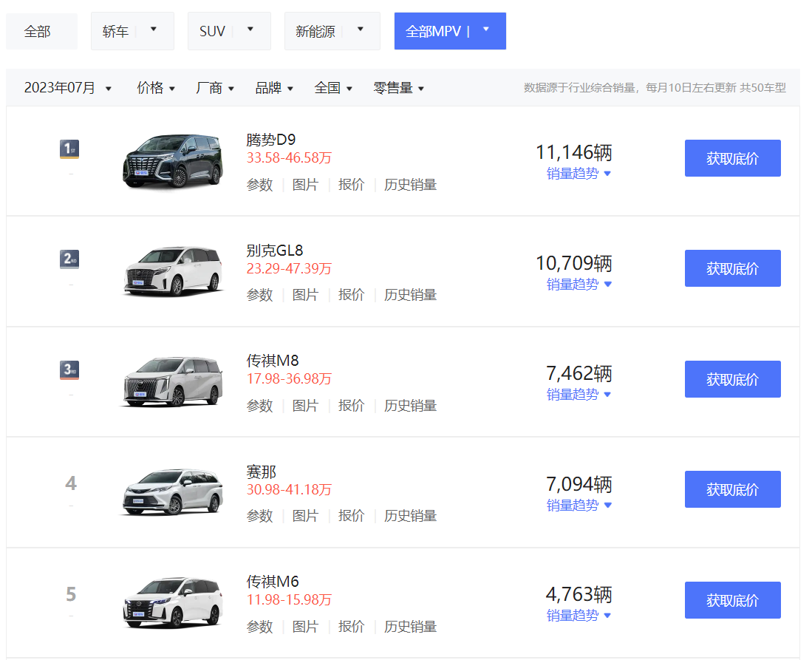
Task: Switch to the 全部 tab
Action: coord(41,30)
